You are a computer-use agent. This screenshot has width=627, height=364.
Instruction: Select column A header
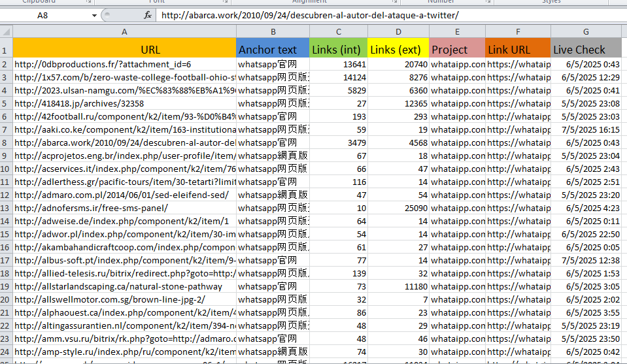[x=124, y=31]
